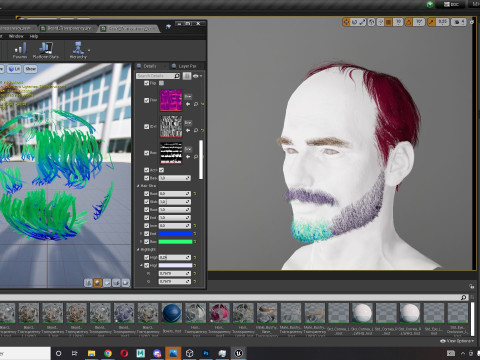Screen dimensions: 480x360
Task: Toggle the checkbox beside the magenta flow texture
Action: (x=146, y=100)
